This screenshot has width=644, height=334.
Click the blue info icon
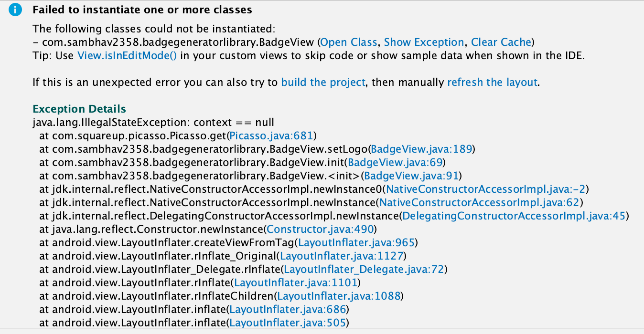click(x=16, y=10)
